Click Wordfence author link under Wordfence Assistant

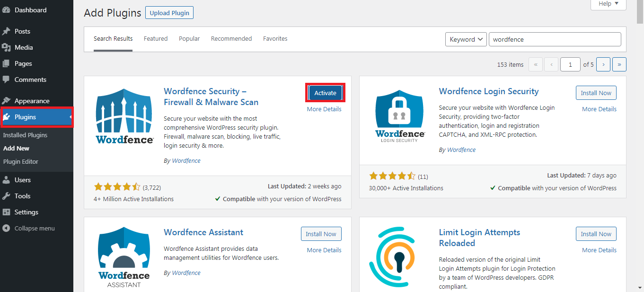point(186,273)
